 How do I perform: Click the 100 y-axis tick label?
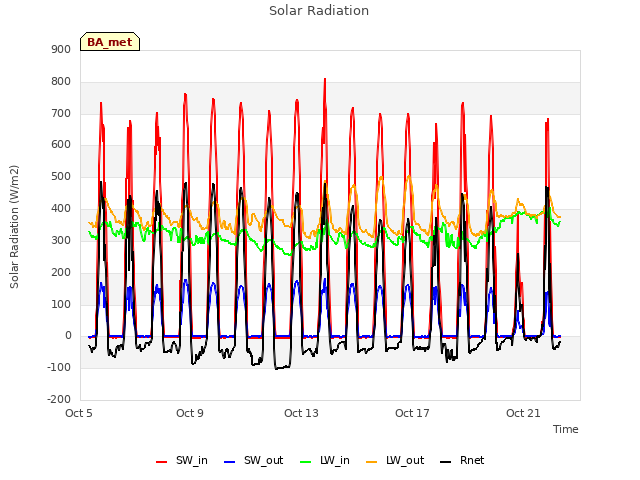point(61,304)
